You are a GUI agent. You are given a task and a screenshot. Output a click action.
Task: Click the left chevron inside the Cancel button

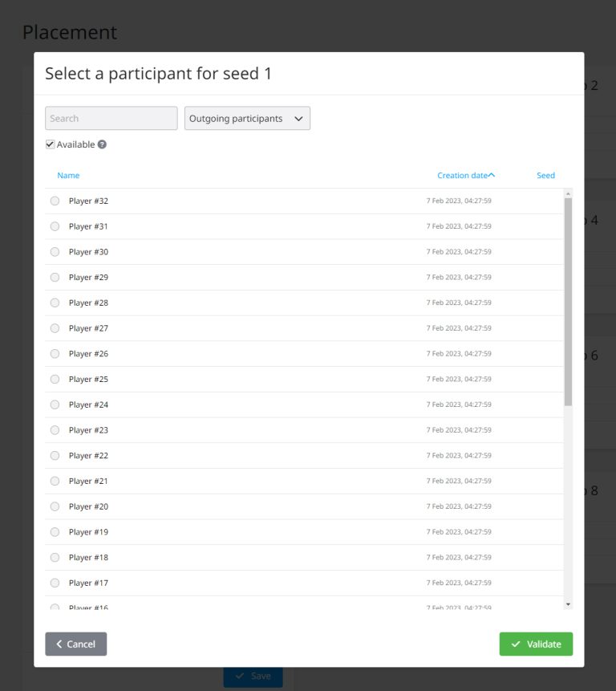point(59,644)
